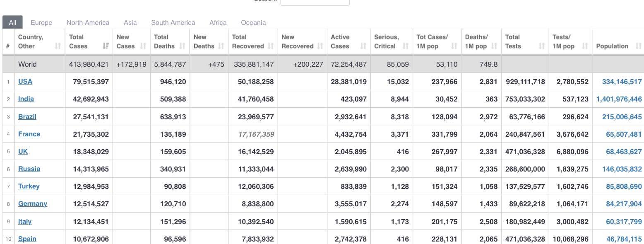Sort table by Country, Other column
Image resolution: width=644 pixels, height=244 pixels.
click(40, 41)
